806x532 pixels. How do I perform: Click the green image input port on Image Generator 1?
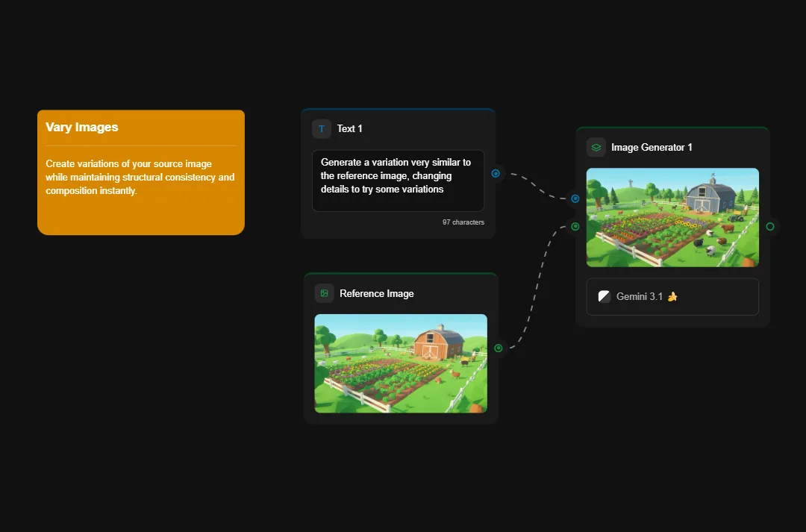tap(575, 226)
